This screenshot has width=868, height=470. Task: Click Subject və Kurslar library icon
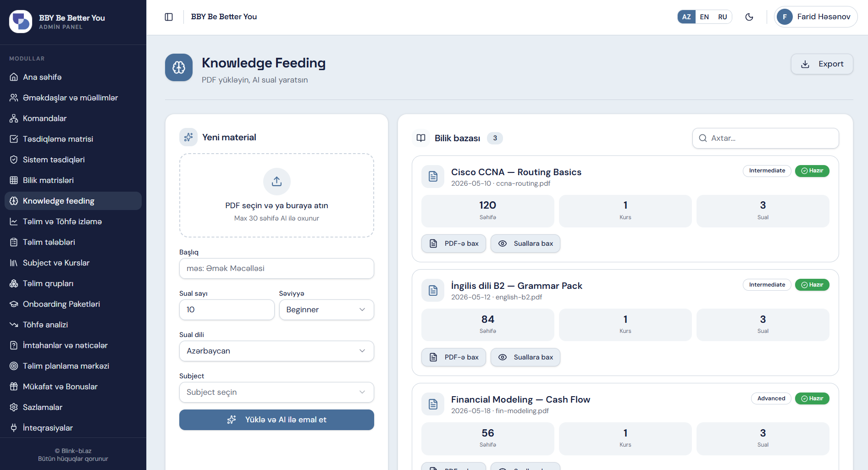14,263
